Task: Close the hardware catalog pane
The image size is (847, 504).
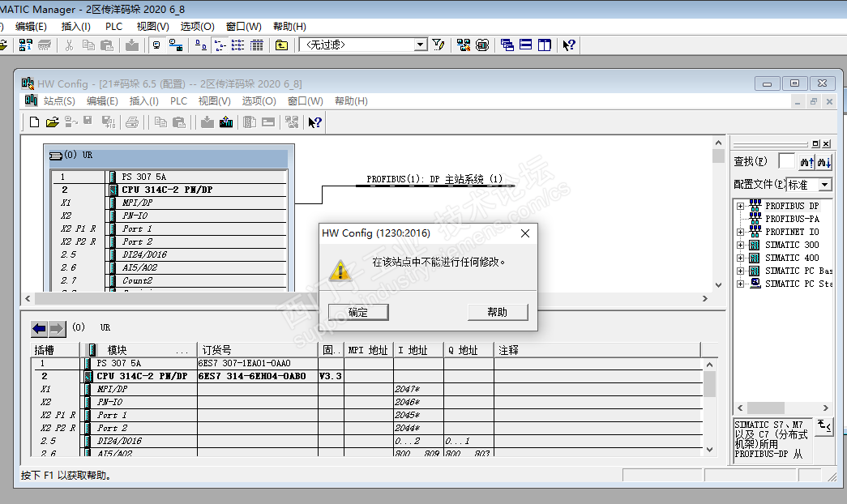Action: click(826, 143)
